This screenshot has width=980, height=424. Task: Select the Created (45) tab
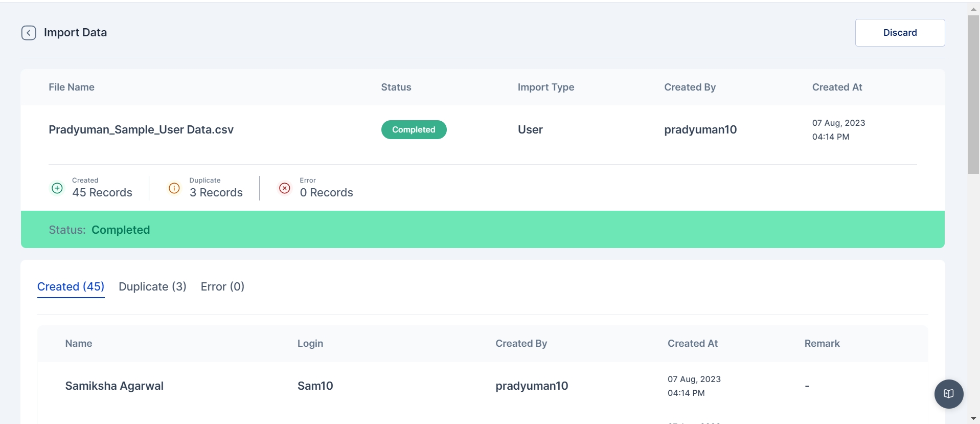[71, 287]
